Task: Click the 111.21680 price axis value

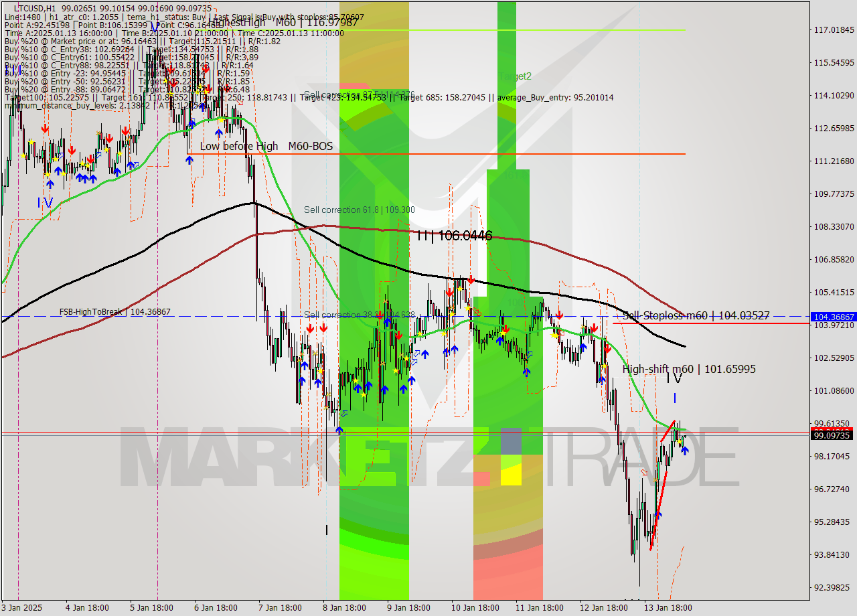Action: coord(833,161)
